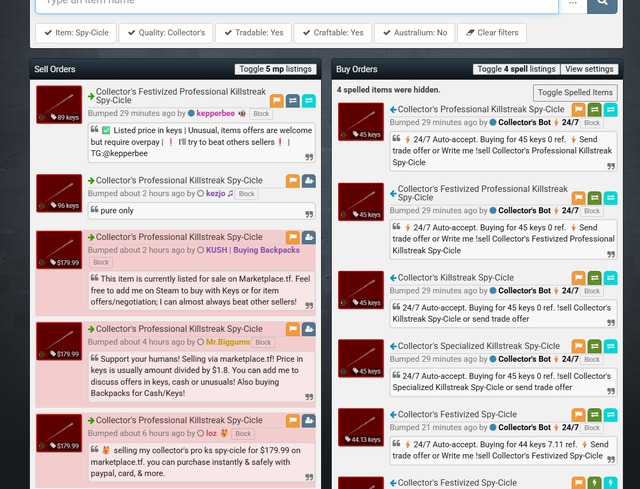
Task: Toggle the Quality: Collector's filter
Action: tap(166, 33)
